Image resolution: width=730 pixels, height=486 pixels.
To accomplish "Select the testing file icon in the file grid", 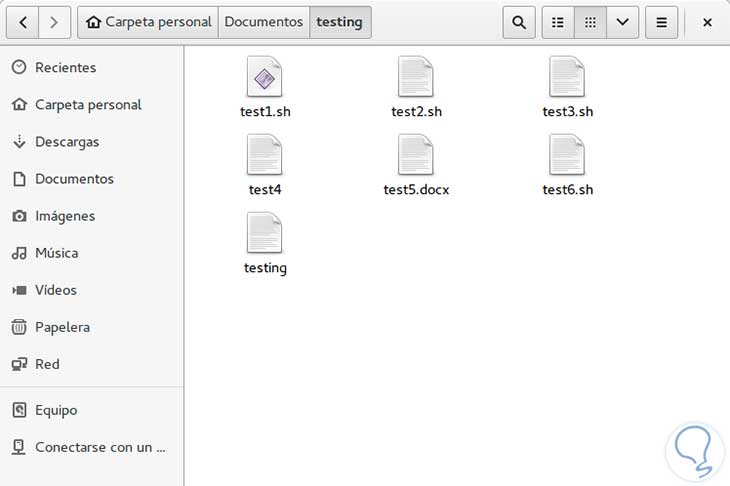I will (x=264, y=233).
